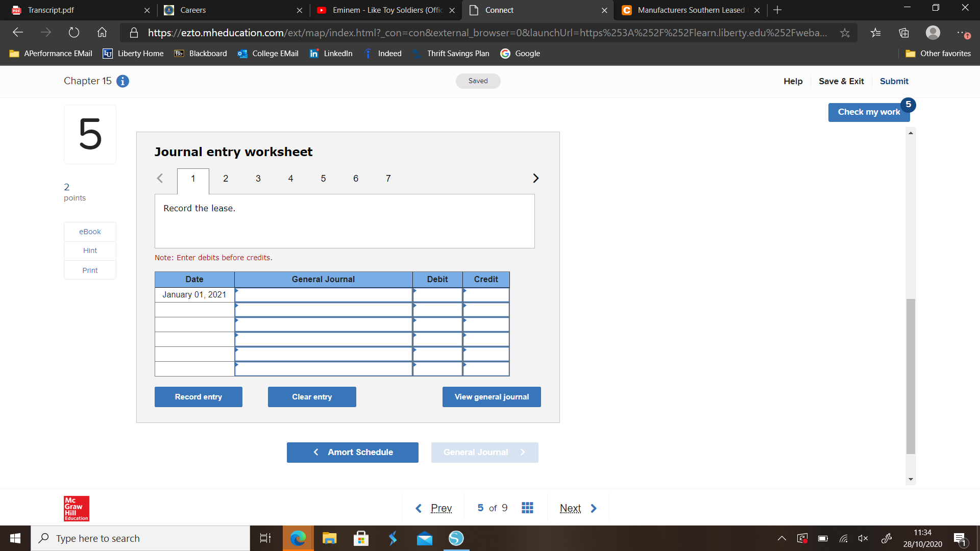This screenshot has height=551, width=980.
Task: Refresh the page with the reload icon
Action: (x=73, y=32)
